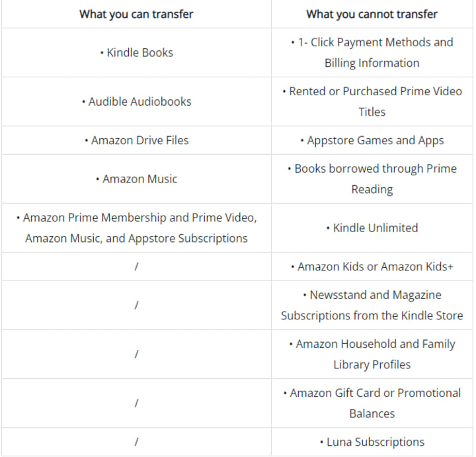The image size is (476, 457).
Task: Click the Amazon Drive Files entry
Action: tap(136, 140)
